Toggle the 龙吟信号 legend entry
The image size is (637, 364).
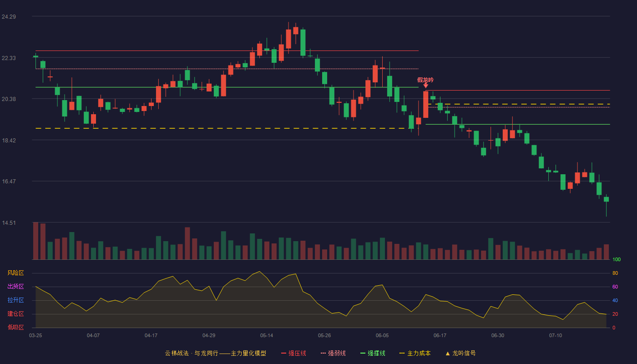tap(460, 353)
